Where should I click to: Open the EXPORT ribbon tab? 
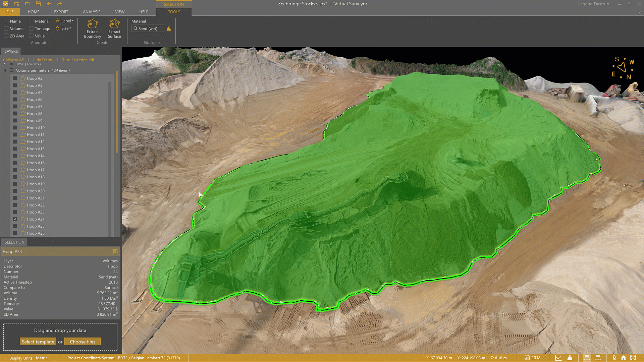pos(61,12)
